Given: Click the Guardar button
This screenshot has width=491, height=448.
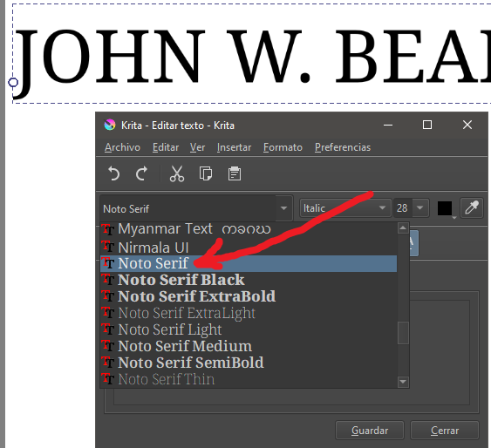Looking at the screenshot, I should coord(370,431).
